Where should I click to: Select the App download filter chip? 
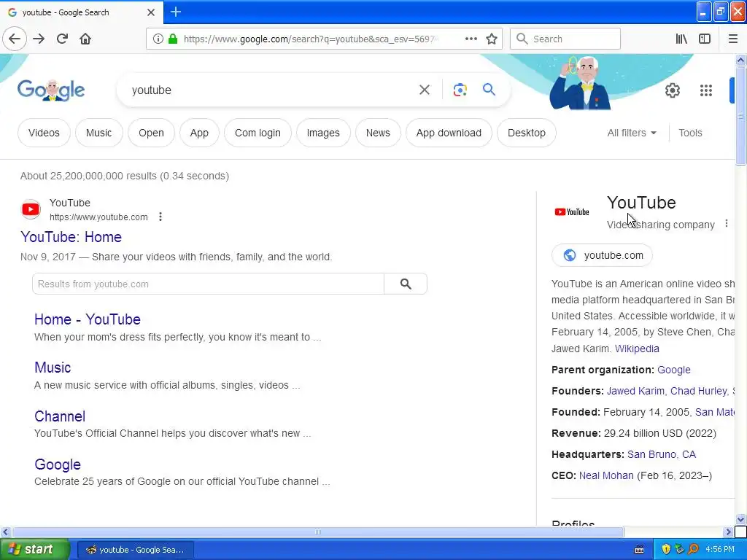[449, 133]
